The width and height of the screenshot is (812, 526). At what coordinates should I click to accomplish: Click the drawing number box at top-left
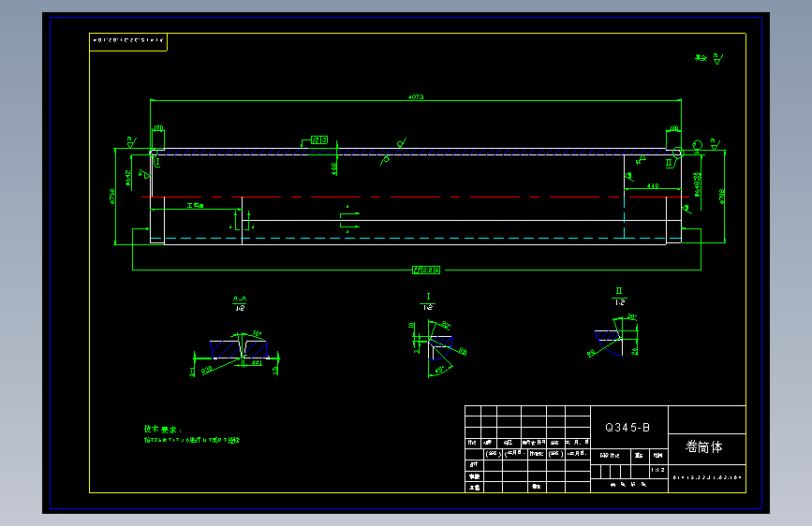click(x=128, y=42)
